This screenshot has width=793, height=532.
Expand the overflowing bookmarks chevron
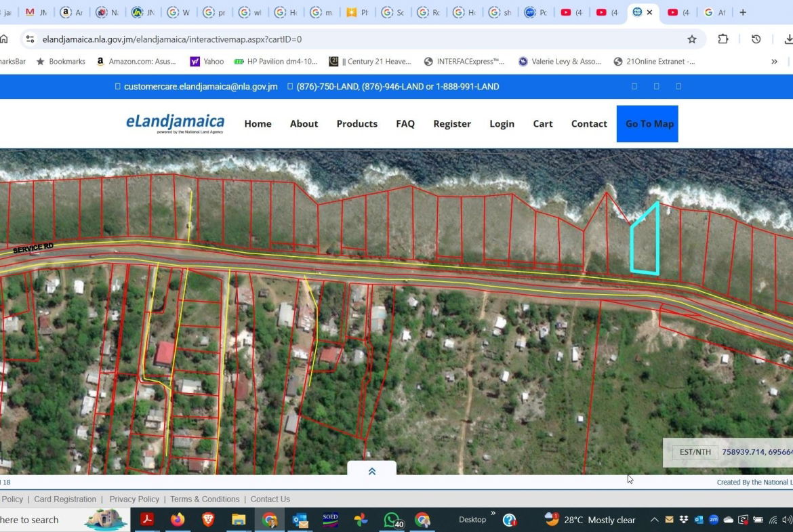(x=774, y=61)
